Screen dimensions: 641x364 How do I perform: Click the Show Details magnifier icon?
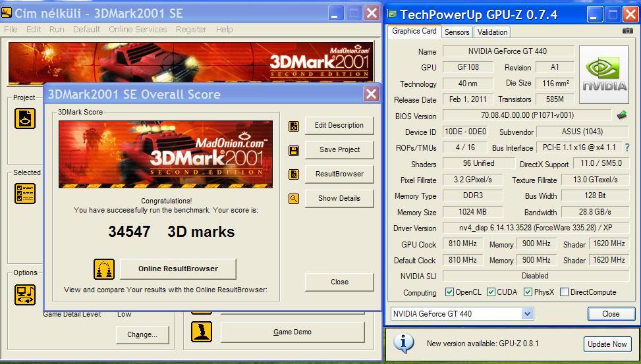tap(294, 199)
